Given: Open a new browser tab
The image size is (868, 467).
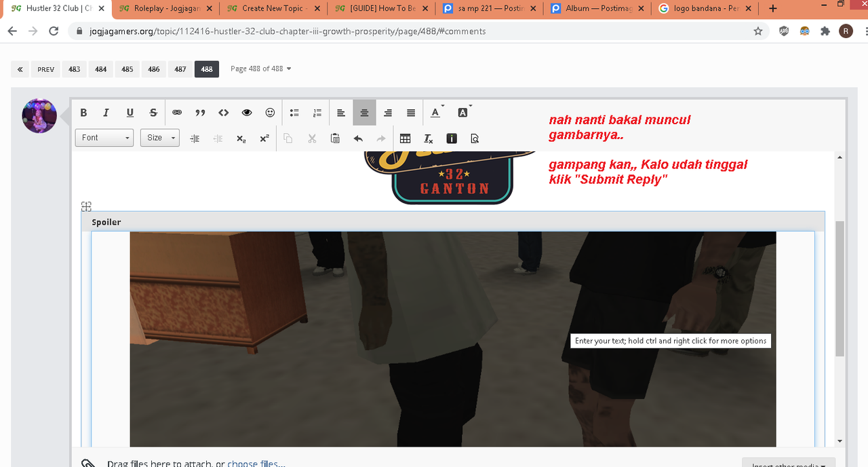Looking at the screenshot, I should [x=773, y=9].
